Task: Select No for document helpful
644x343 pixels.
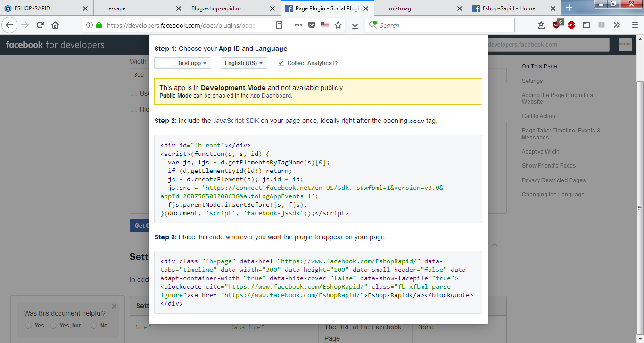Action: tap(94, 326)
